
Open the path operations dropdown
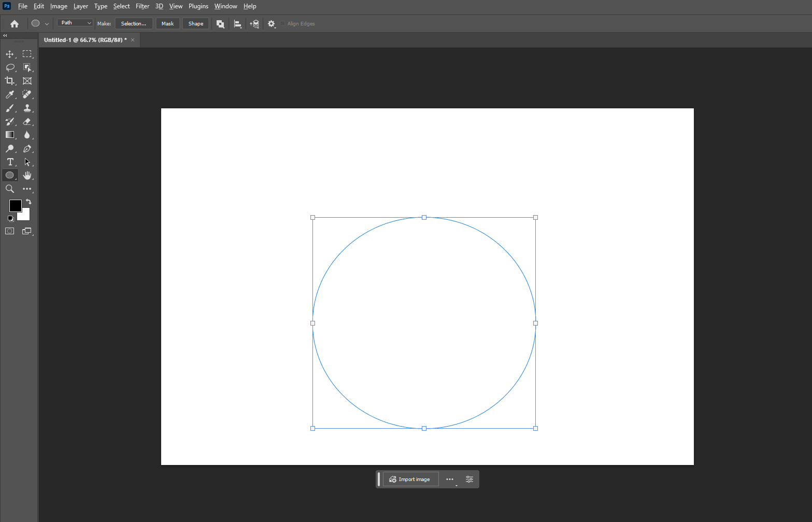[220, 24]
